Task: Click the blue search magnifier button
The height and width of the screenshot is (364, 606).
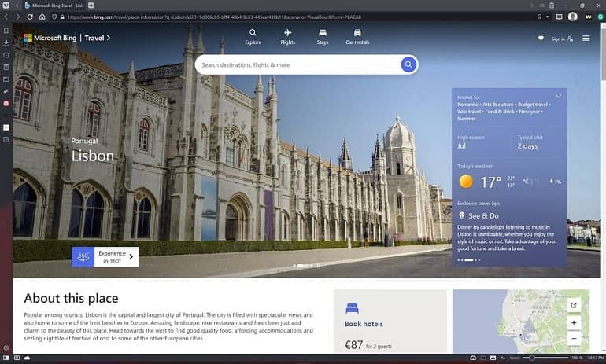Action: [x=408, y=65]
